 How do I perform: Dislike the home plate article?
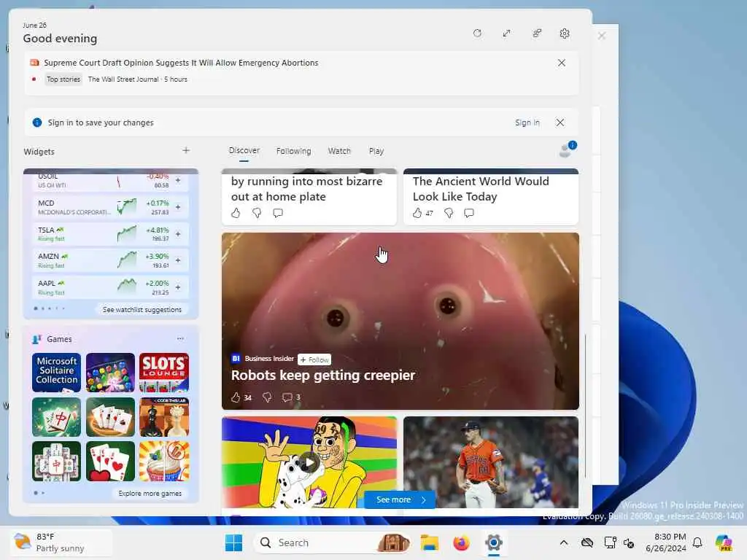(x=257, y=213)
